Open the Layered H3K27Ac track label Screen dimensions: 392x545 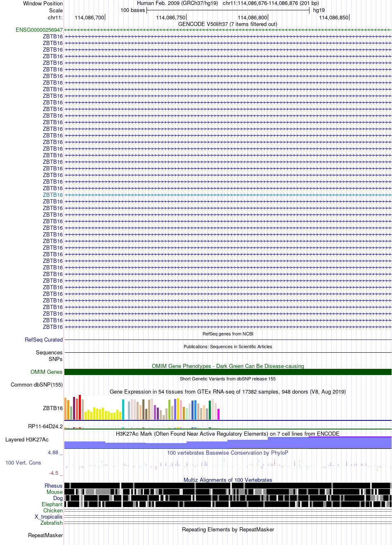[27, 439]
